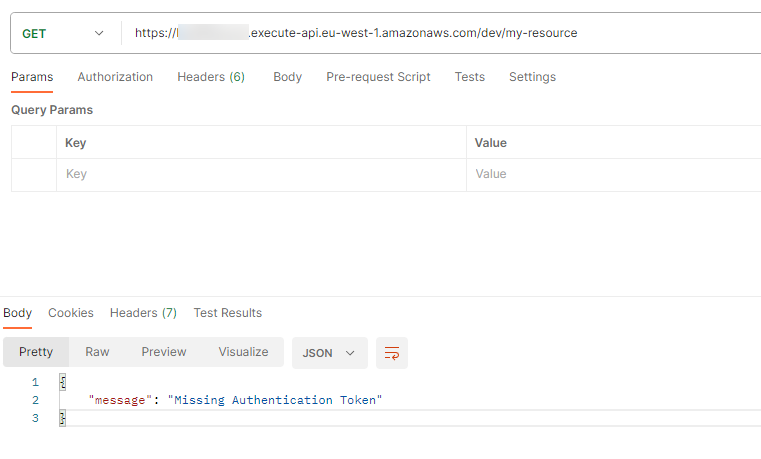Open the Test Results tab
This screenshot has height=459, width=761.
click(x=228, y=313)
